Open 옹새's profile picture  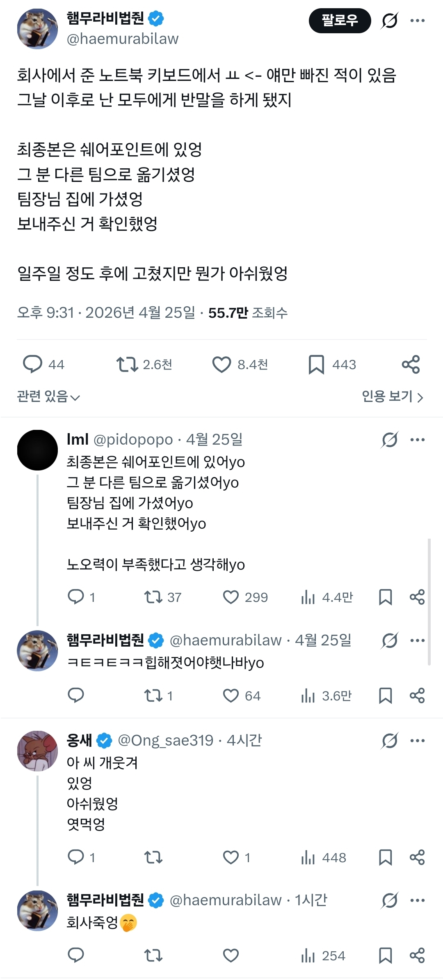pos(37,751)
